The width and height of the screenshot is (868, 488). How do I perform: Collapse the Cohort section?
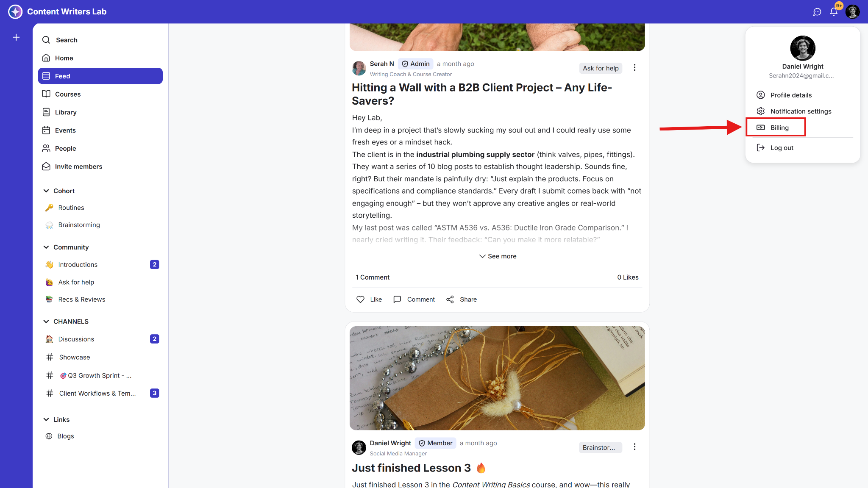coord(46,191)
